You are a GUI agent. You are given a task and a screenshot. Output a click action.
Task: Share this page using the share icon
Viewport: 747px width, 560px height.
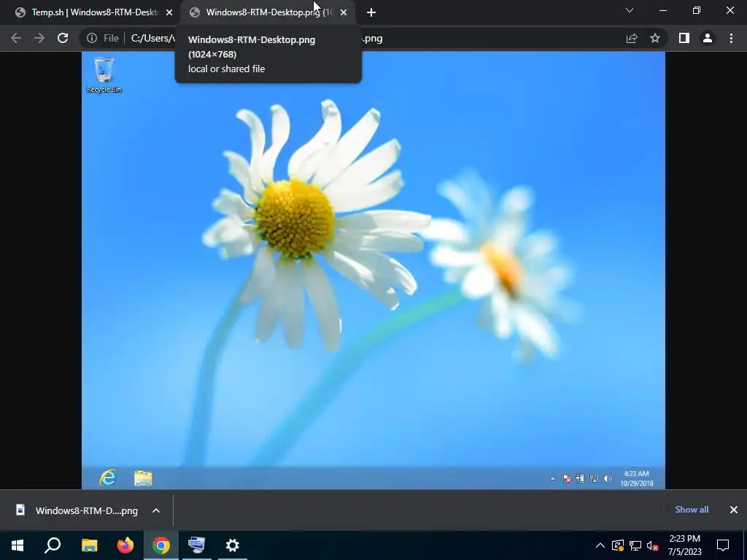tap(632, 38)
